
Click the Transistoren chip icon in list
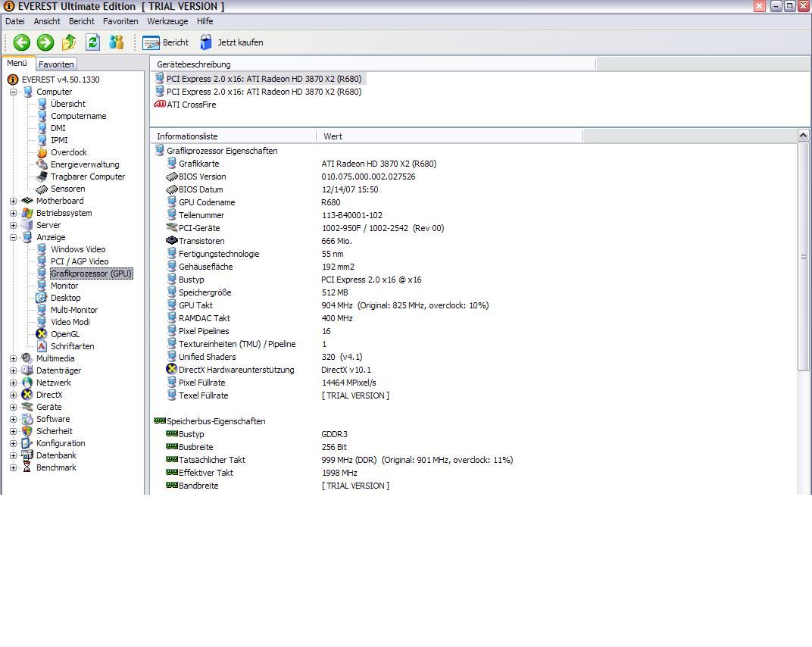(x=171, y=241)
